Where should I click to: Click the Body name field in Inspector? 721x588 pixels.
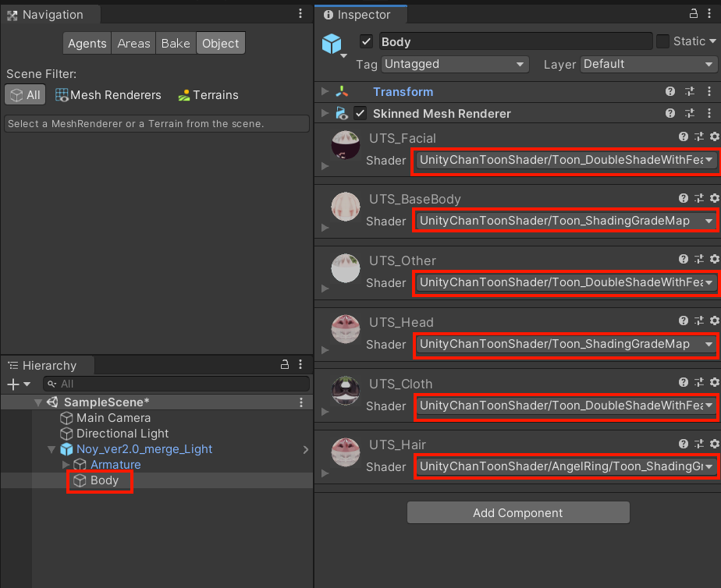[516, 42]
